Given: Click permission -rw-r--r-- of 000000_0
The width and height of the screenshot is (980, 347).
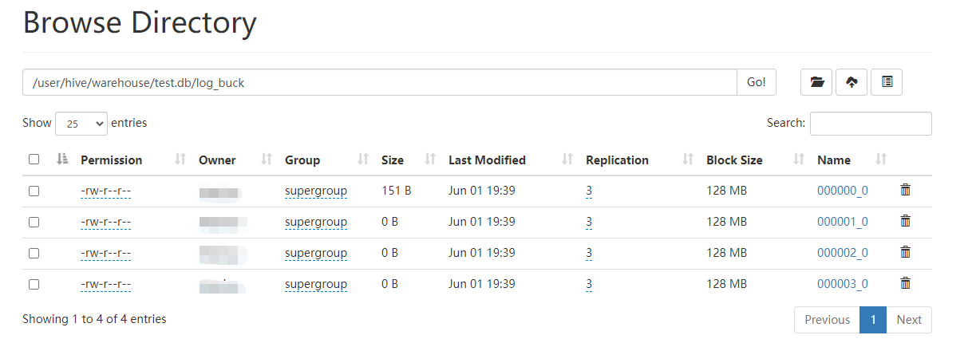Looking at the screenshot, I should (106, 191).
